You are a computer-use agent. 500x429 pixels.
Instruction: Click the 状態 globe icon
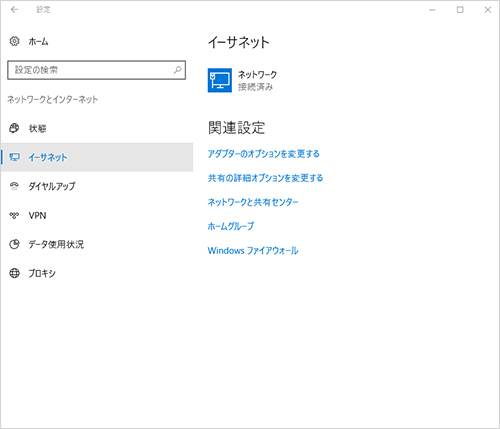point(14,128)
